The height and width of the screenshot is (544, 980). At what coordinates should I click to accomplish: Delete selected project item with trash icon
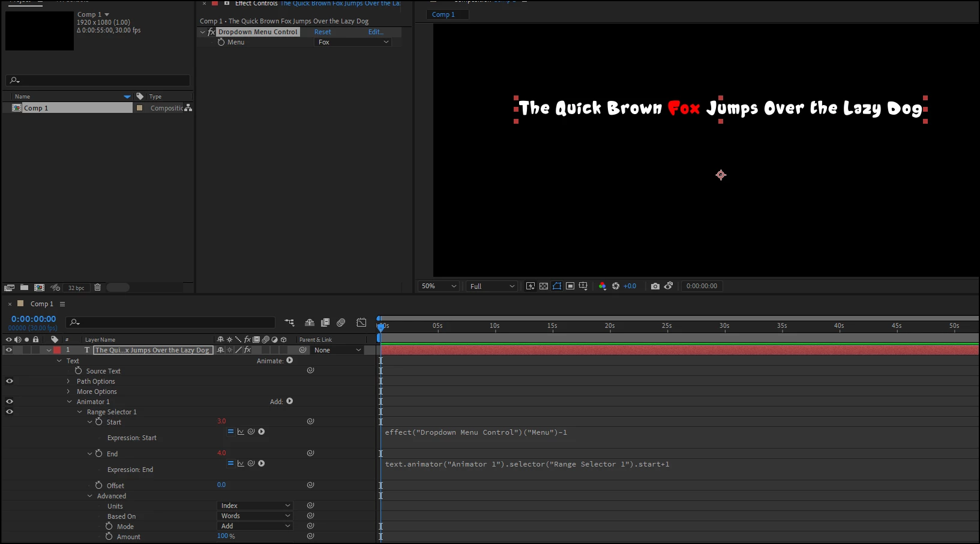[x=97, y=288]
